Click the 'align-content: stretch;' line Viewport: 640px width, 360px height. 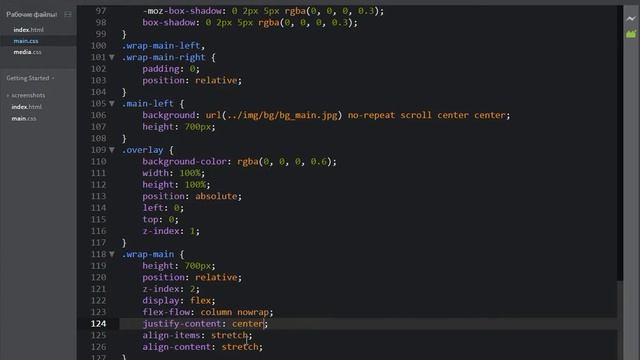tap(202, 347)
